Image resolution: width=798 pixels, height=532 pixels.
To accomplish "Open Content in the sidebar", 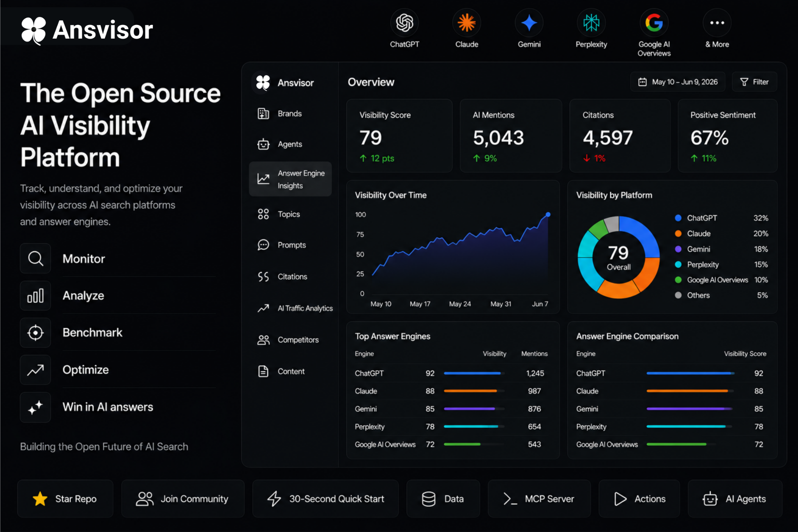I will tap(290, 371).
